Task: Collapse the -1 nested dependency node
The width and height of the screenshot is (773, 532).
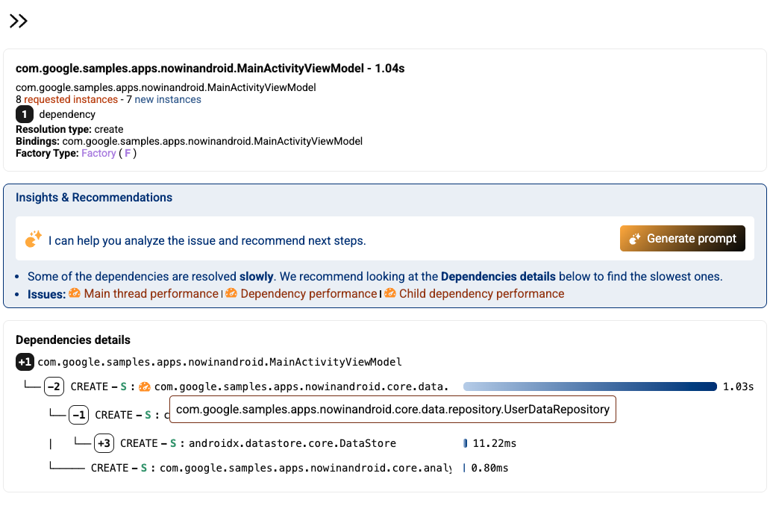Action: coord(79,415)
